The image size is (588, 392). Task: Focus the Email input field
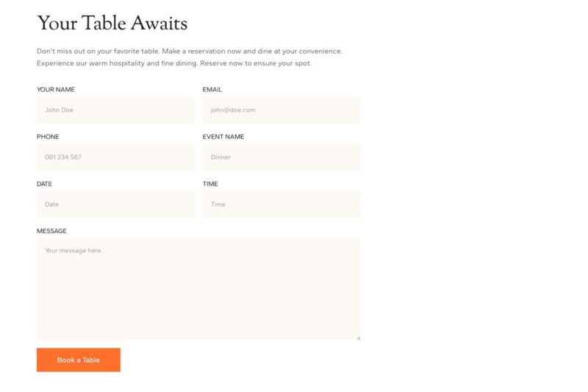click(282, 110)
